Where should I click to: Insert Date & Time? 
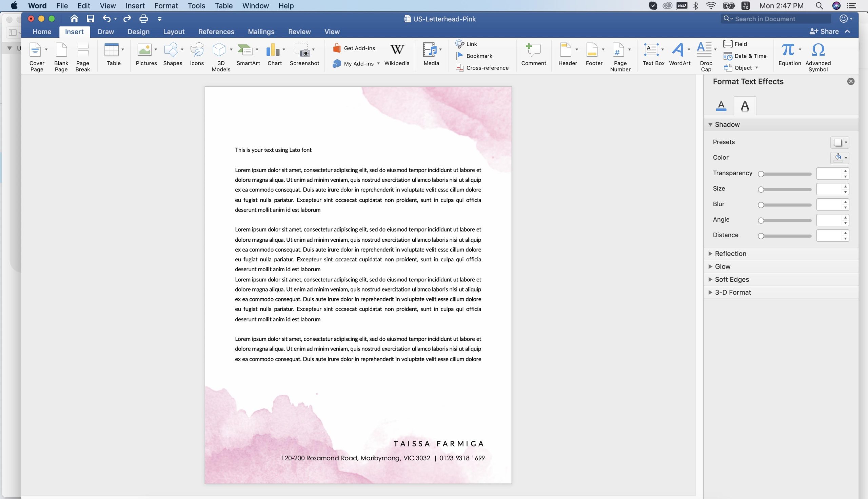(x=745, y=56)
